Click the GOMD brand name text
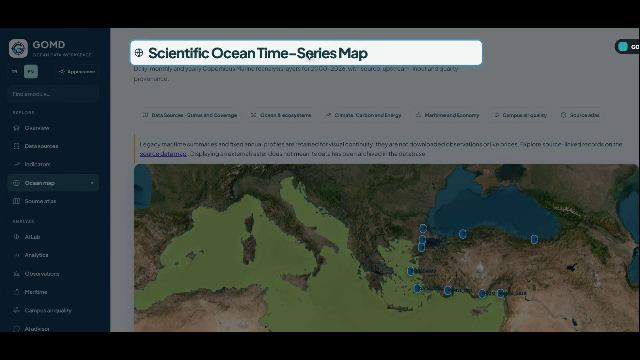 point(49,44)
